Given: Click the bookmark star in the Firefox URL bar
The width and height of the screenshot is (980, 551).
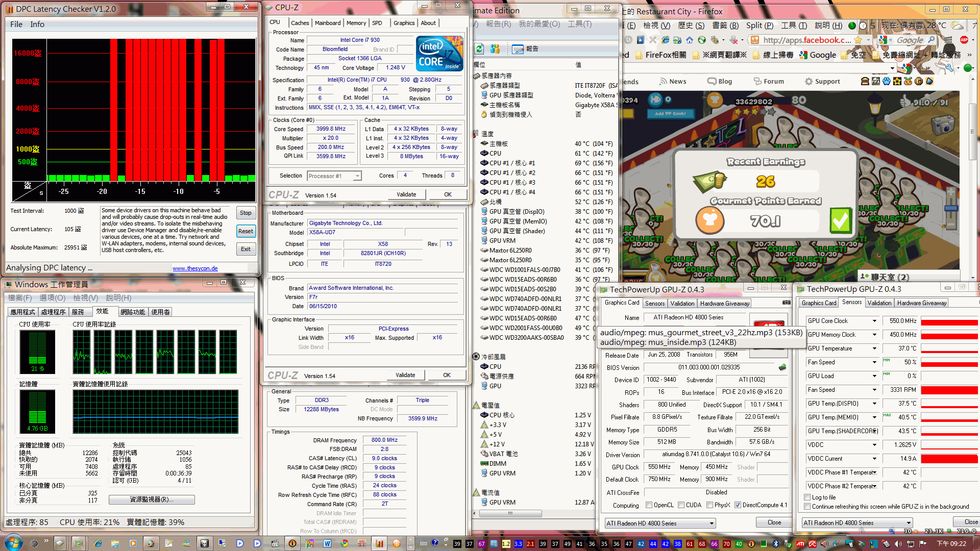Looking at the screenshot, I should tap(858, 40).
